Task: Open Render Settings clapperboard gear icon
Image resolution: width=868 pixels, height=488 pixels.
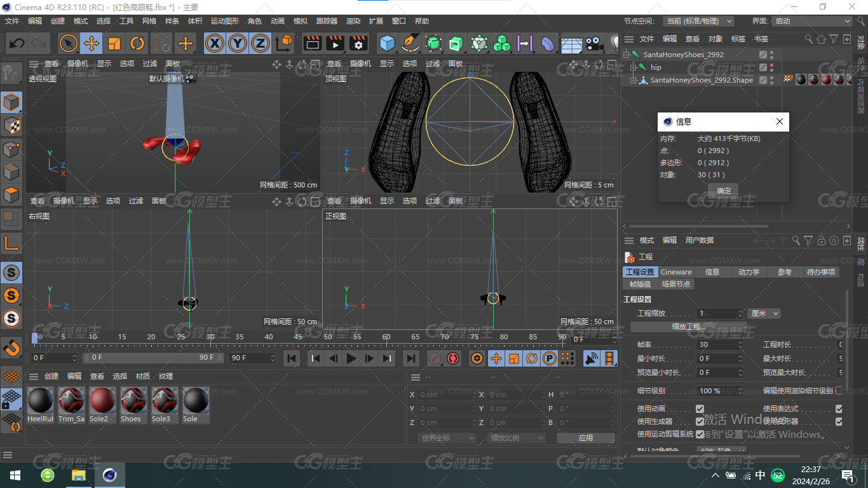Action: point(358,43)
